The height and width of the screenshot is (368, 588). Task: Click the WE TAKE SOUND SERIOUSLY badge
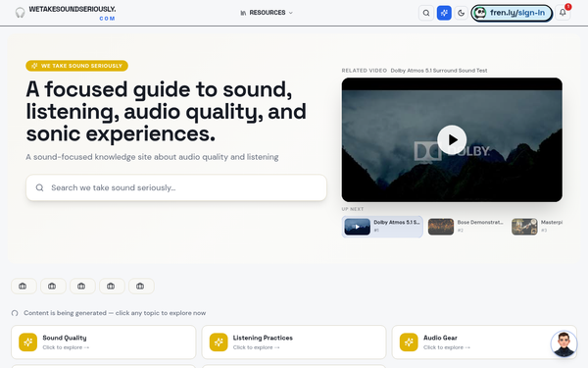(x=76, y=66)
